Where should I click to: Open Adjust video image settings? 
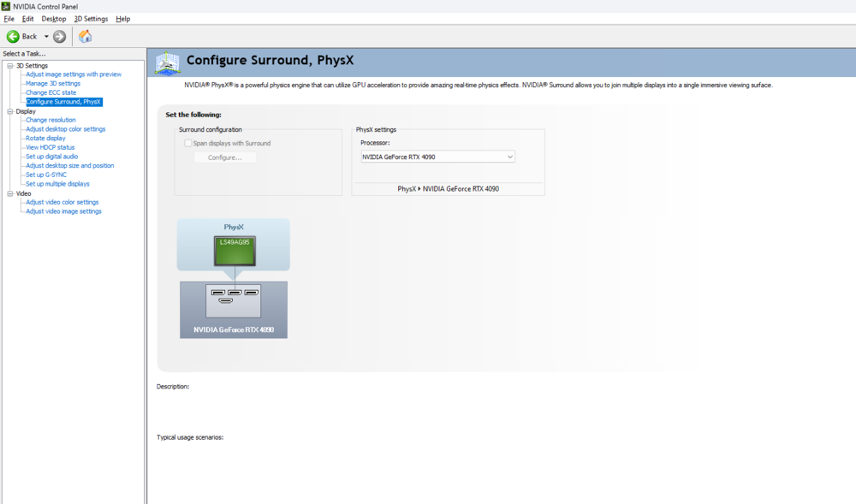click(x=63, y=211)
